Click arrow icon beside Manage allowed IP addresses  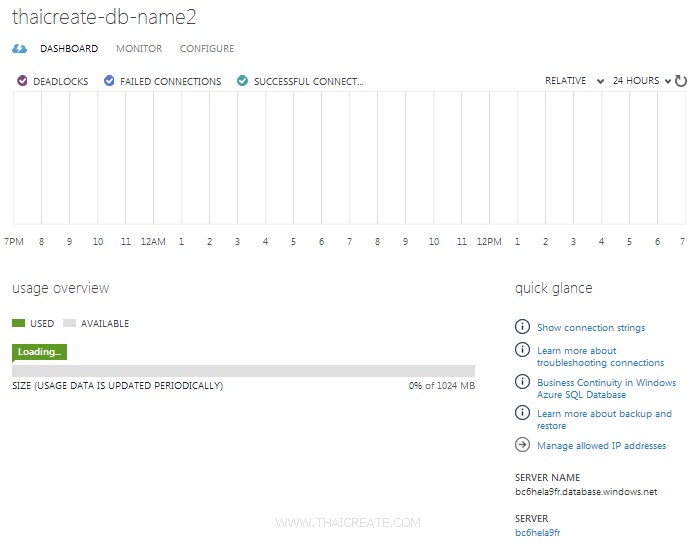coord(522,445)
